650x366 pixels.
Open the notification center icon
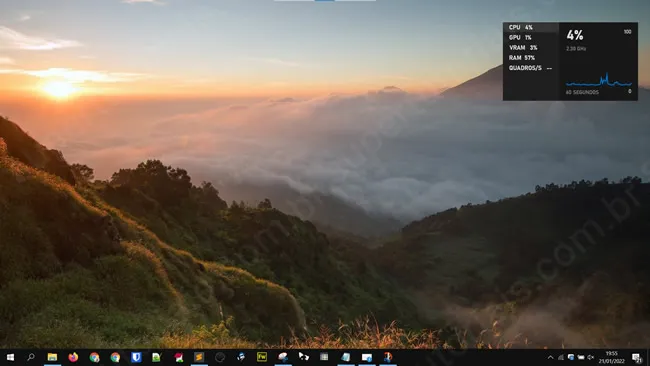tap(637, 357)
